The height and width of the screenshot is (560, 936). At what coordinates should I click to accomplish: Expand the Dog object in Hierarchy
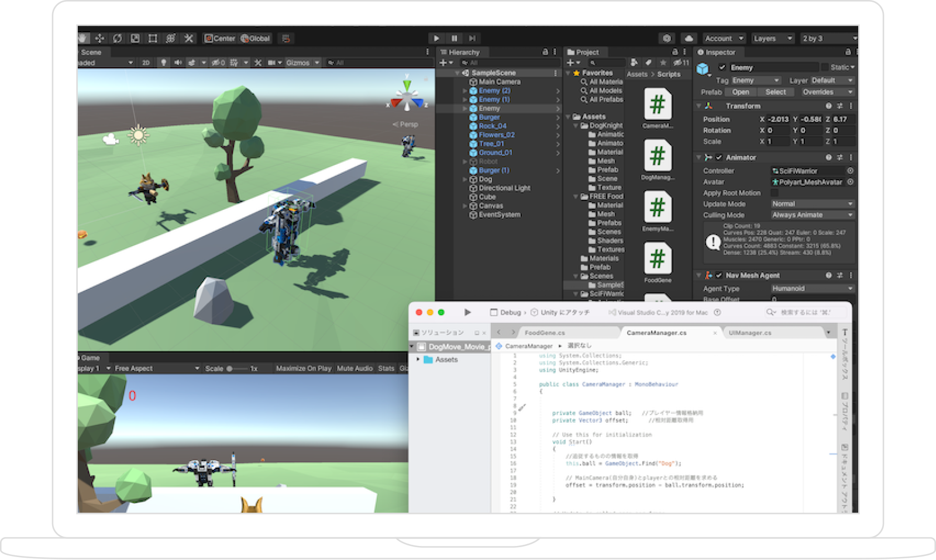pos(465,179)
